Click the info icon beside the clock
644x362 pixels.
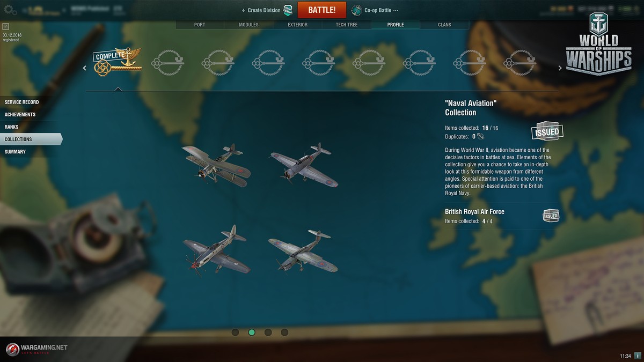click(x=638, y=356)
